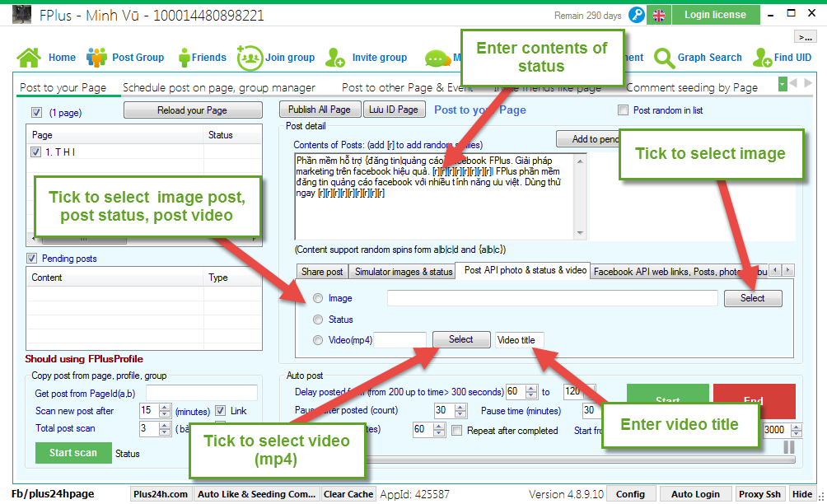Click the Get post from PageId field
Screen dimensions: 827x504
tap(202, 393)
